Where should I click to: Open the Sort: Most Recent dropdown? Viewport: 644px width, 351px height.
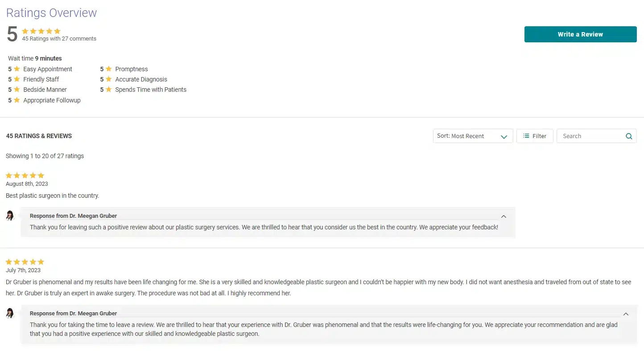473,136
